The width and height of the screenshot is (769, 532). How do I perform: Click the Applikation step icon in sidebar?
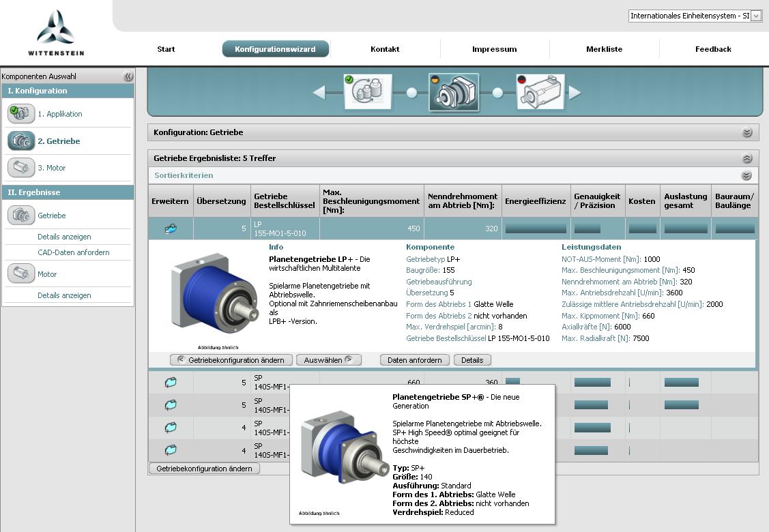coord(21,114)
